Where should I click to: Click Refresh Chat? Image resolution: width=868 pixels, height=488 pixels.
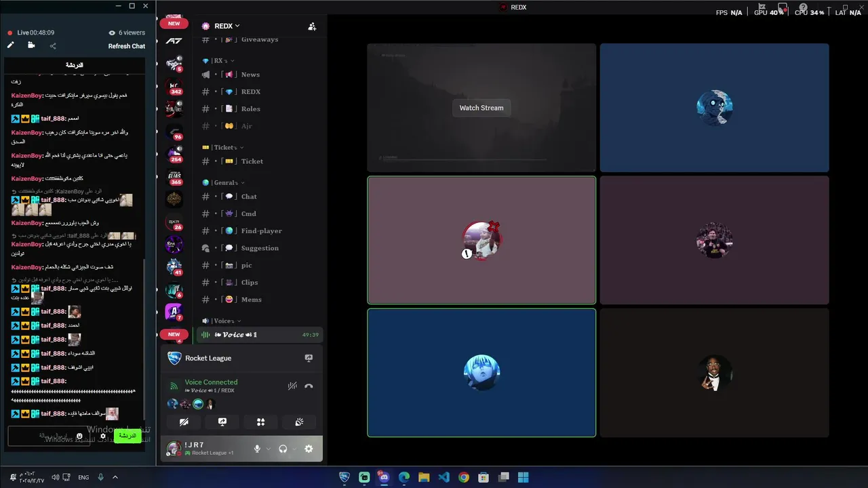tap(127, 46)
